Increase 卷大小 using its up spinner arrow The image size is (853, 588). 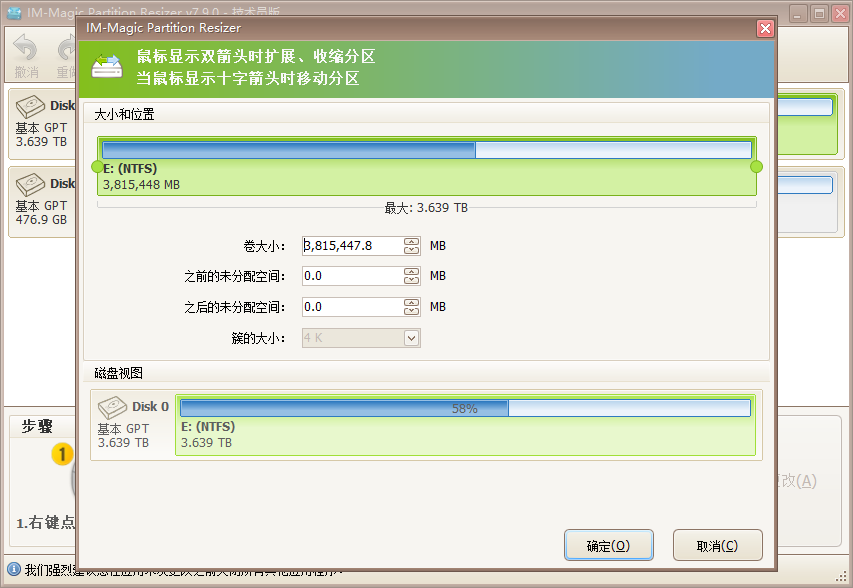[412, 241]
